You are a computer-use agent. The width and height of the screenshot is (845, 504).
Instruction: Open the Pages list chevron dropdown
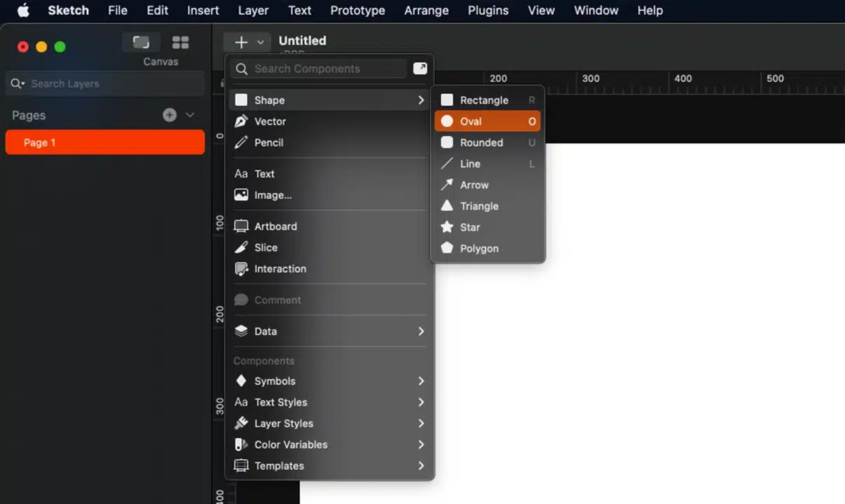tap(190, 115)
